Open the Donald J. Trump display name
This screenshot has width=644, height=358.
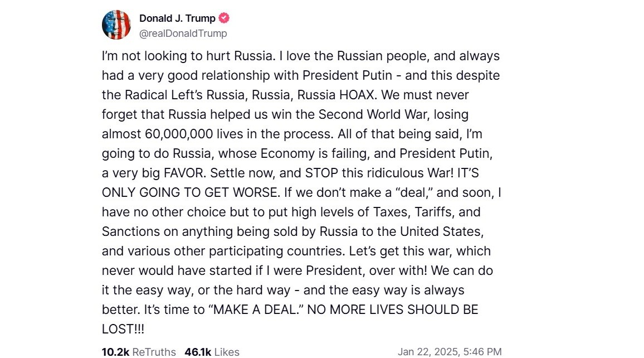tap(177, 18)
